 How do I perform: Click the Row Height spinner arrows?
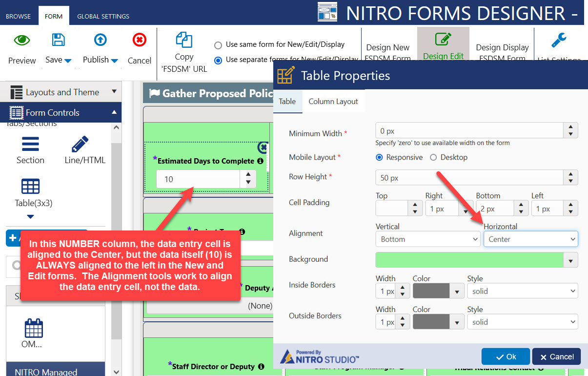pyautogui.click(x=570, y=178)
